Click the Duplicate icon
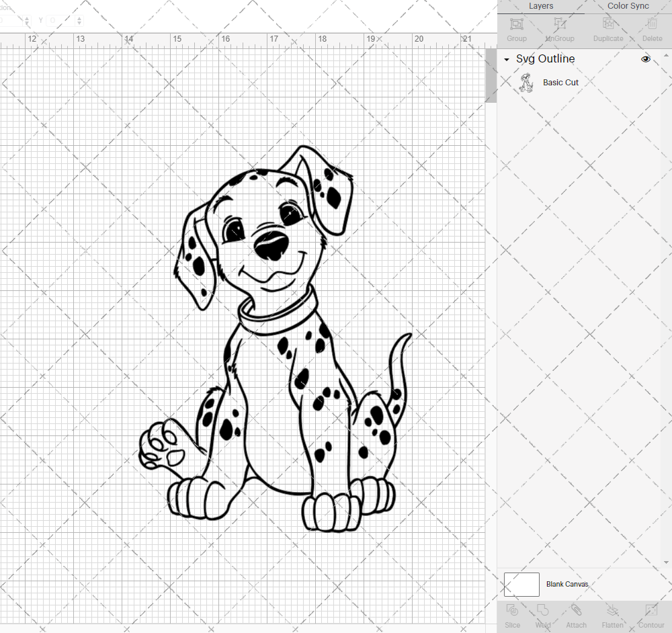The image size is (672, 633). [x=608, y=24]
